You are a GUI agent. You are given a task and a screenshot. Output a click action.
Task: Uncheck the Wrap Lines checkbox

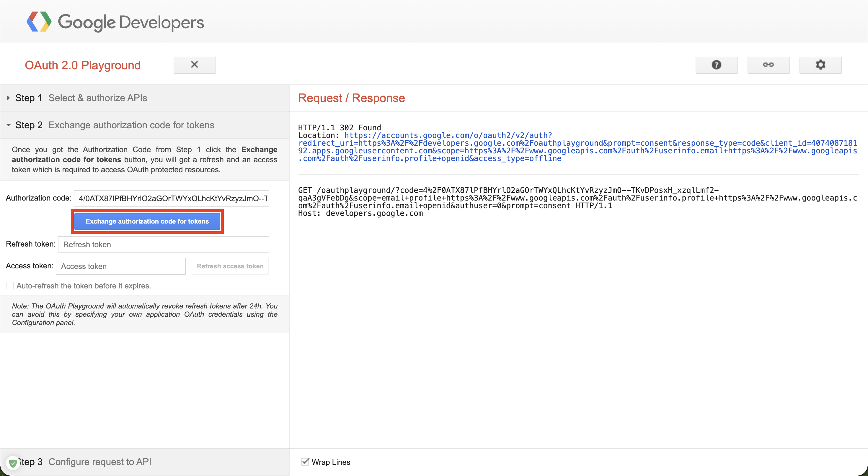[x=305, y=462]
